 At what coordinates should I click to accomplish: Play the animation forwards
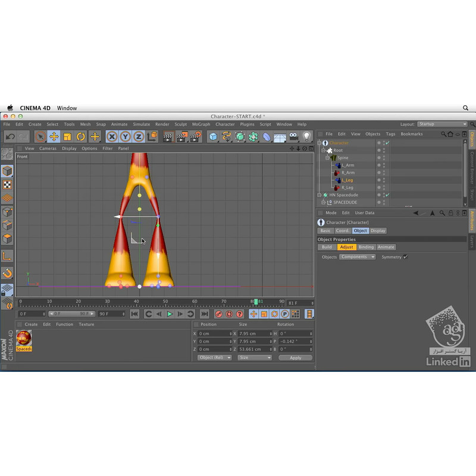pyautogui.click(x=170, y=314)
